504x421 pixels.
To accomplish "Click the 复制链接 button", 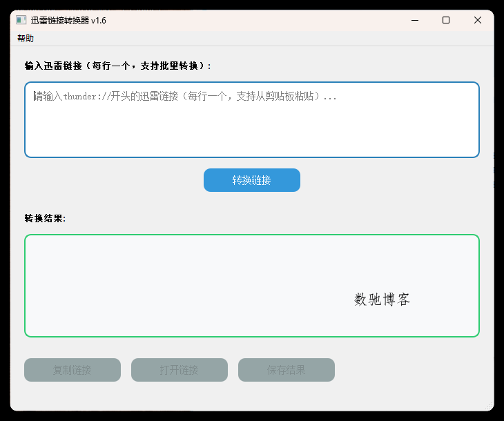I will click(72, 370).
